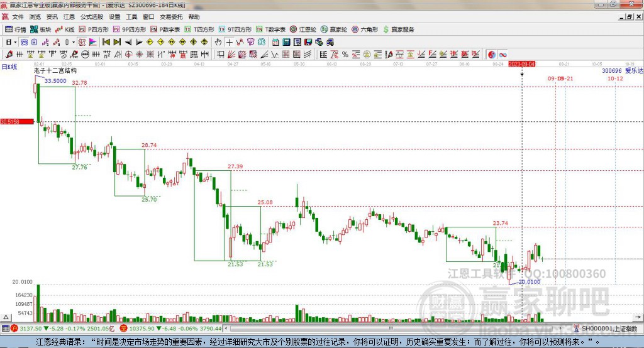The image size is (644, 348).
Task: Open 9P四方形 tool
Action: coord(130,30)
